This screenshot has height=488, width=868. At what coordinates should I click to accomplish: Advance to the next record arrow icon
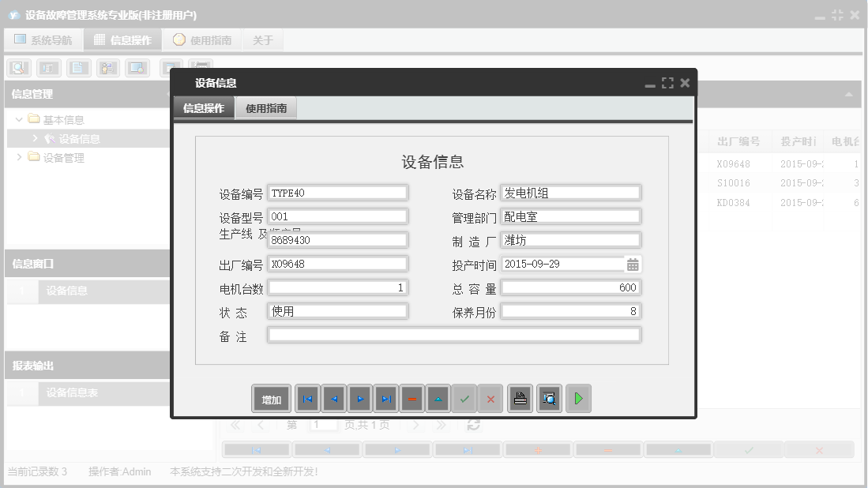pyautogui.click(x=359, y=399)
